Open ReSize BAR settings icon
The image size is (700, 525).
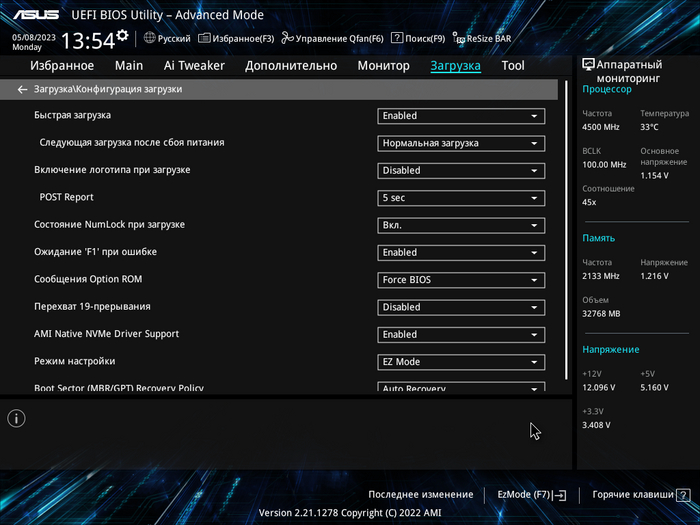tap(459, 38)
